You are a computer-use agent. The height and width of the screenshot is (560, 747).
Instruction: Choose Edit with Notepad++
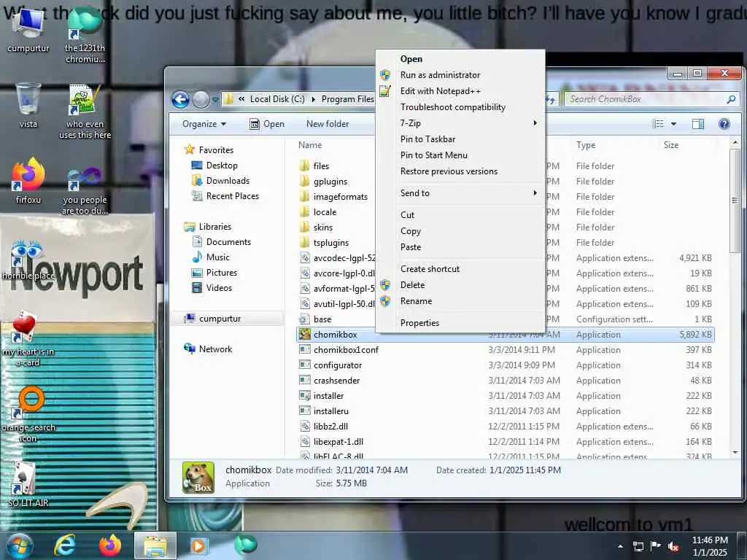click(460, 91)
